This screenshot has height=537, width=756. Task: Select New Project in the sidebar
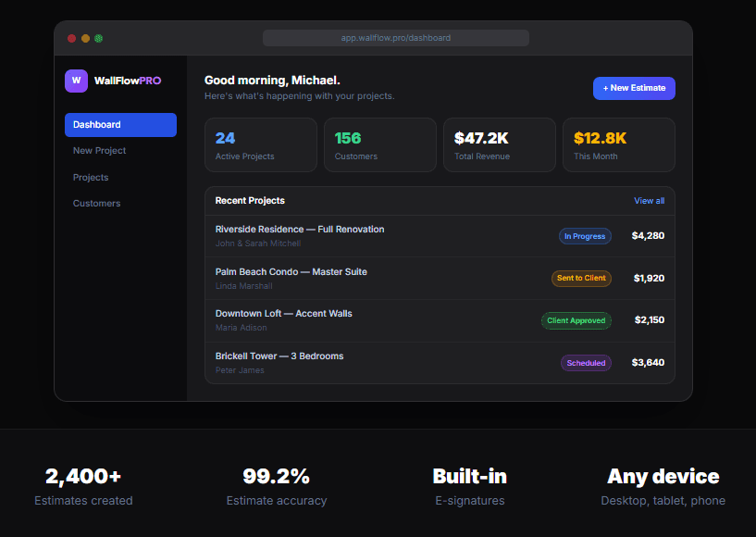pyautogui.click(x=99, y=151)
